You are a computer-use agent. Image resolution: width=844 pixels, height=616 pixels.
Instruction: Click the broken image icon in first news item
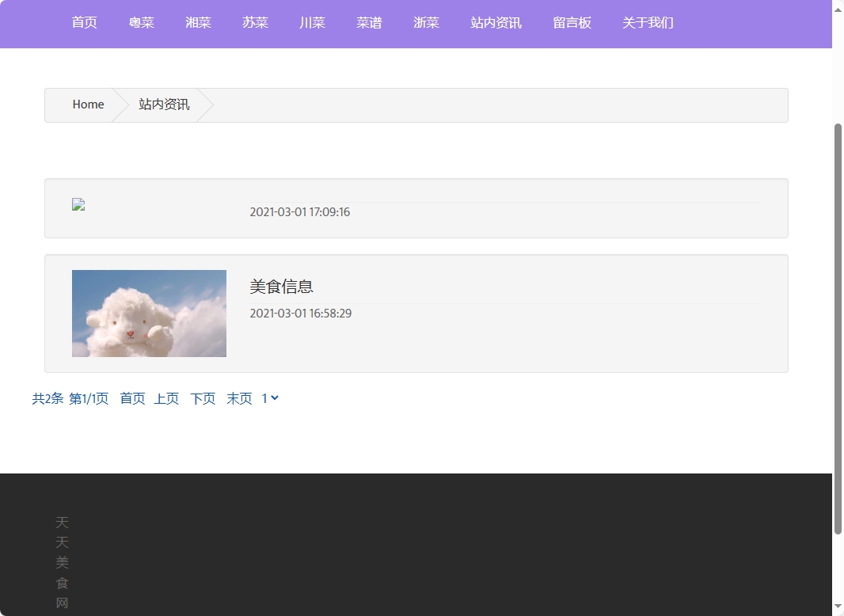(78, 204)
